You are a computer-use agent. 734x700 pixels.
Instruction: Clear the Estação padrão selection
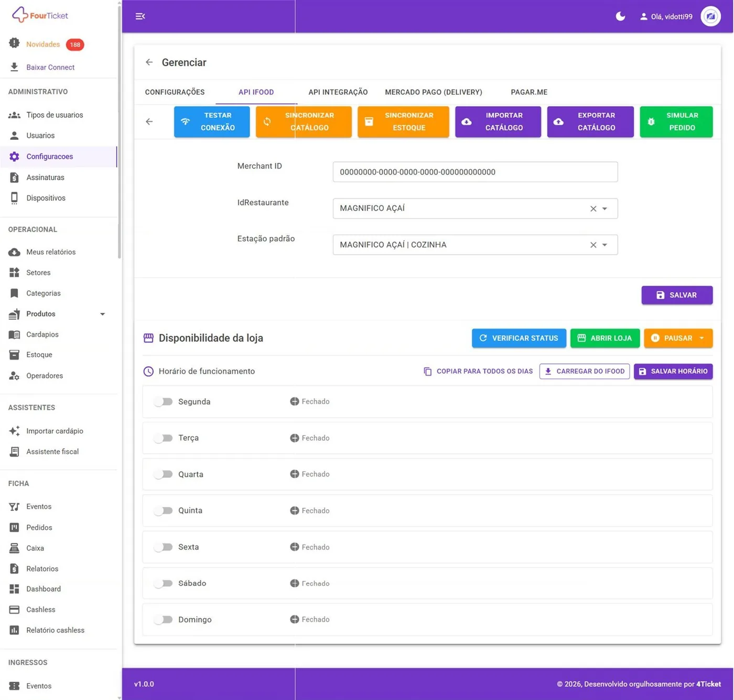click(593, 245)
